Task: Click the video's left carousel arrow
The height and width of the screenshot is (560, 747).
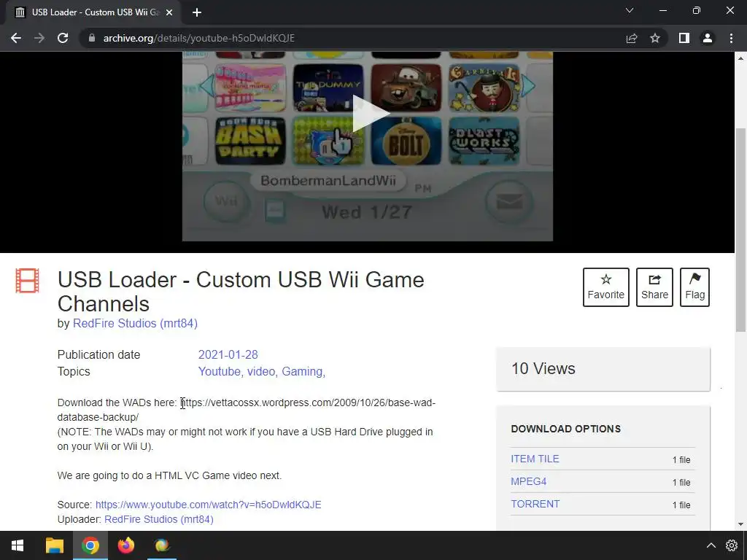Action: pos(206,86)
